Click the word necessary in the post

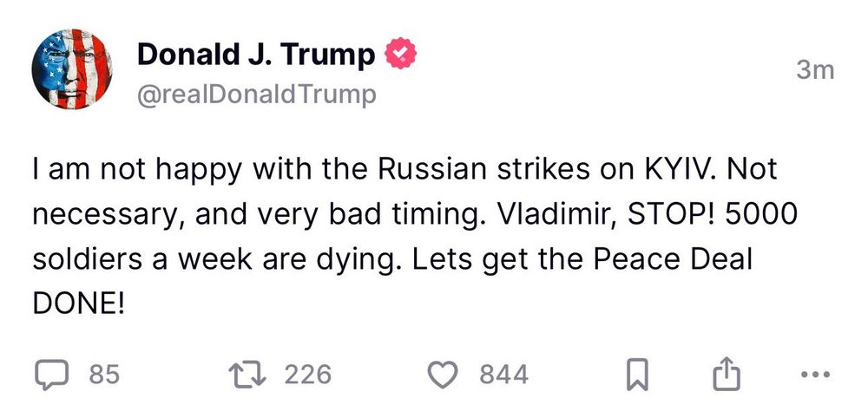click(x=102, y=215)
